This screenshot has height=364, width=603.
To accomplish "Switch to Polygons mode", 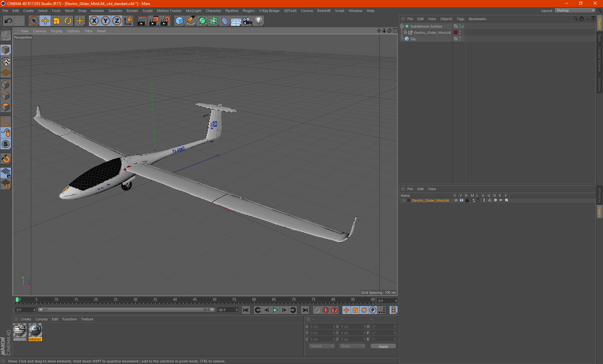I will pos(6,107).
